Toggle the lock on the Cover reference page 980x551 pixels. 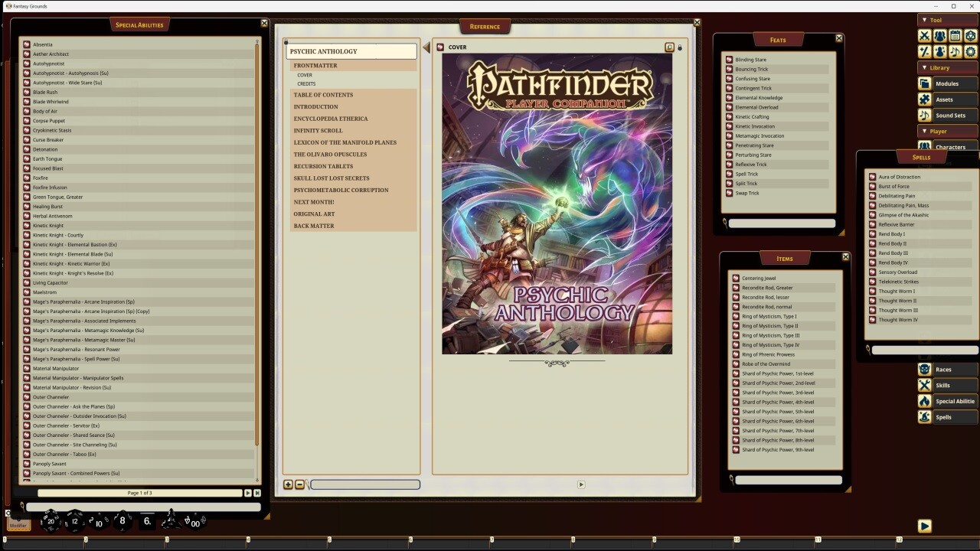click(x=680, y=47)
